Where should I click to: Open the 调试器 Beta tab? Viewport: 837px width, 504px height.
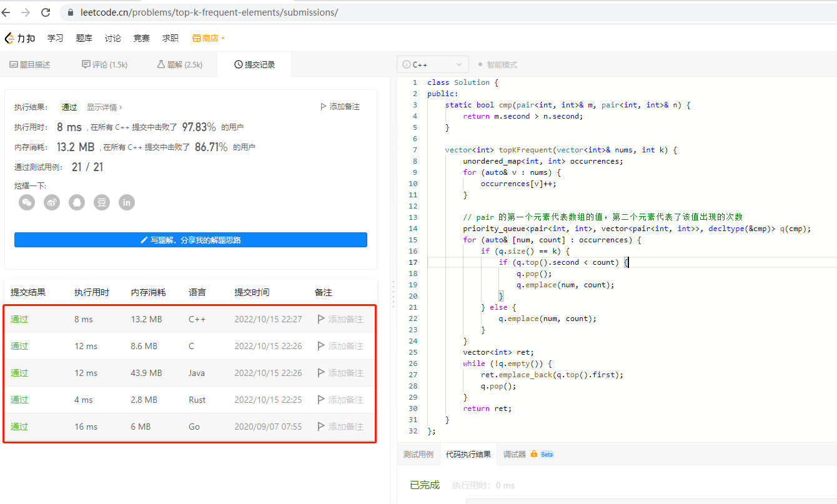click(x=528, y=454)
